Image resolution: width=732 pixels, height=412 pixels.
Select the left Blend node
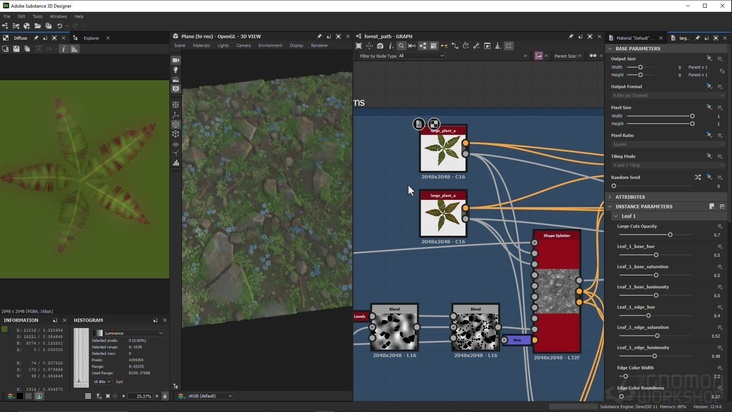(394, 328)
